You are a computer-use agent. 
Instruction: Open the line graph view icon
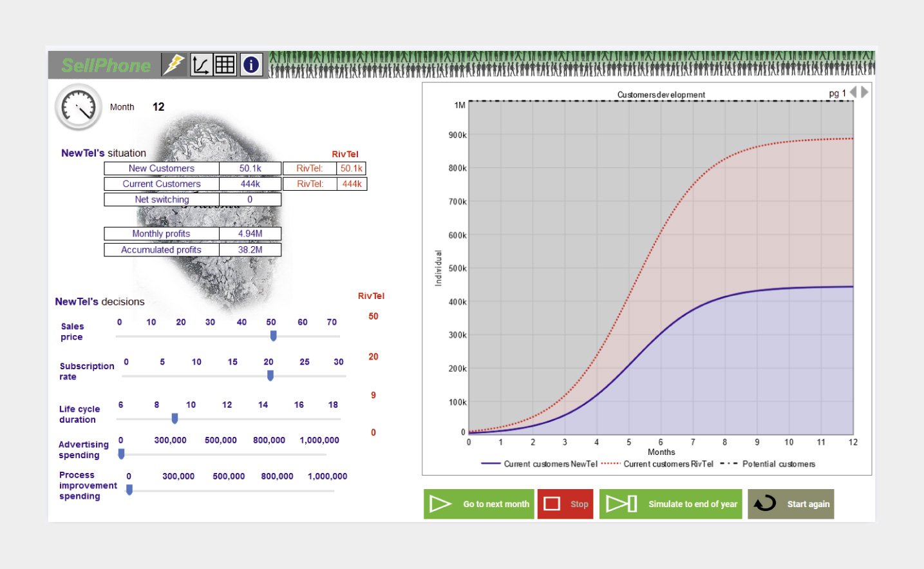coord(200,65)
